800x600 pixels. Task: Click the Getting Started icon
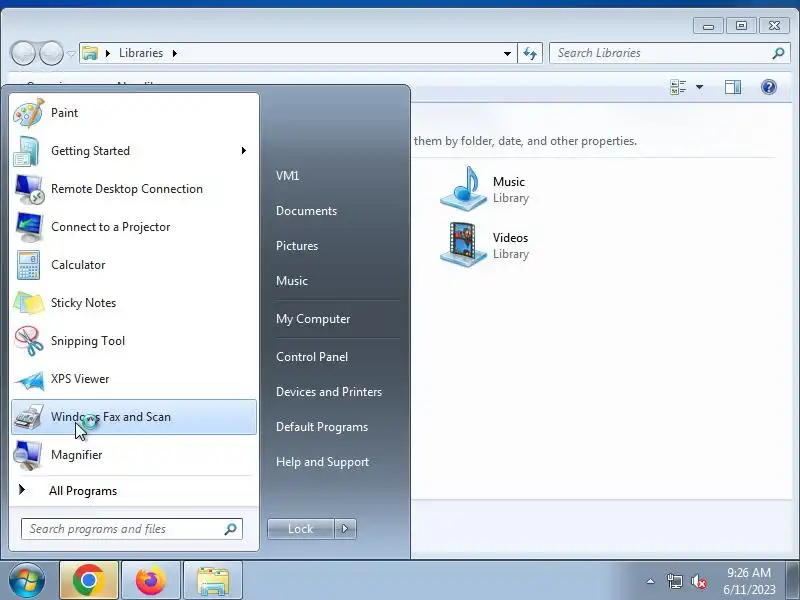[28, 151]
